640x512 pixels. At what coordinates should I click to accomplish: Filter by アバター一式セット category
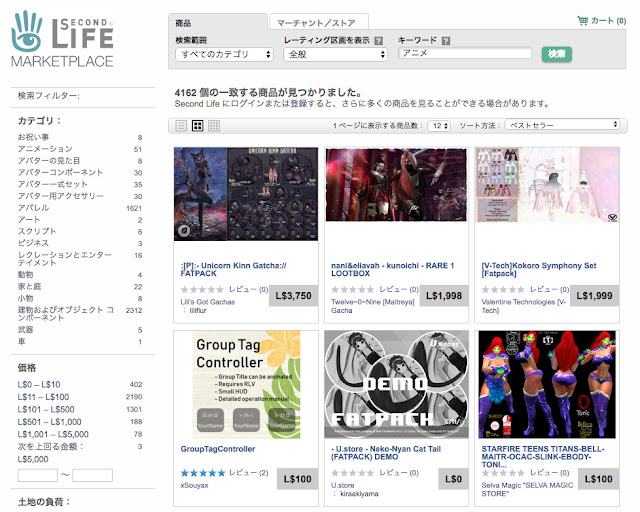[x=53, y=185]
